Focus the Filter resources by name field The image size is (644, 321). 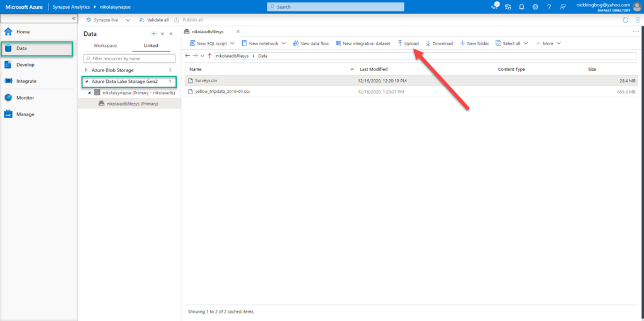(x=130, y=58)
